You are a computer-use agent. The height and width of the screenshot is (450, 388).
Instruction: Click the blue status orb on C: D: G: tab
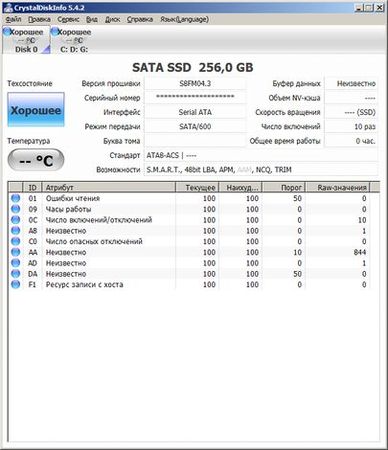pos(55,32)
